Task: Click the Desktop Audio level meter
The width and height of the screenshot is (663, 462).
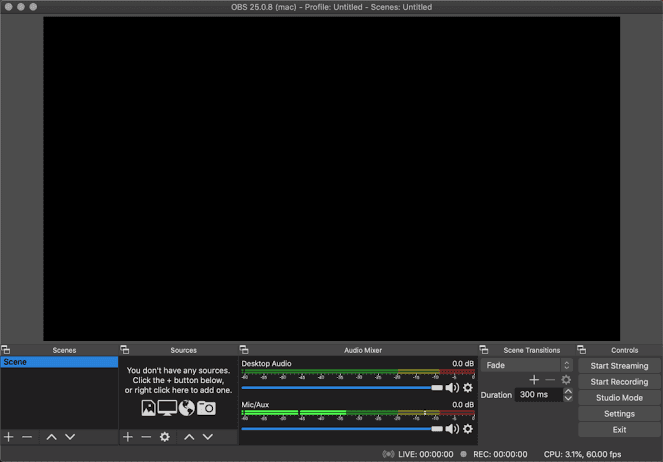Action: click(x=358, y=372)
